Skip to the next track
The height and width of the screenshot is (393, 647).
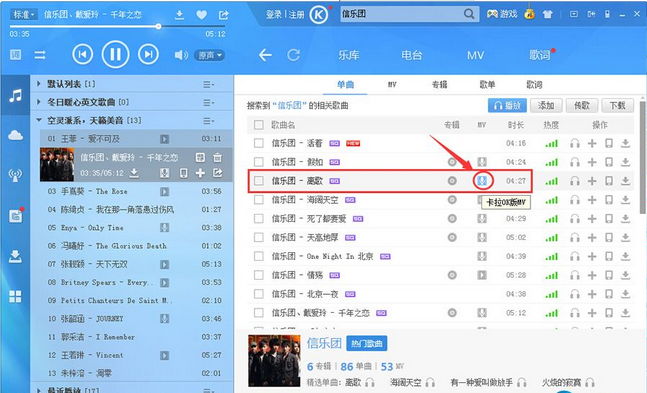(148, 54)
